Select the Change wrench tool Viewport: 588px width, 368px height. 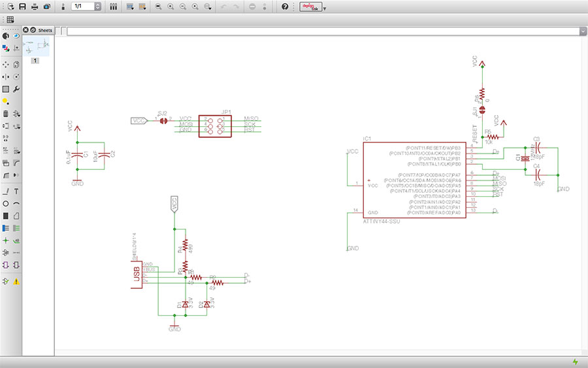[16, 89]
